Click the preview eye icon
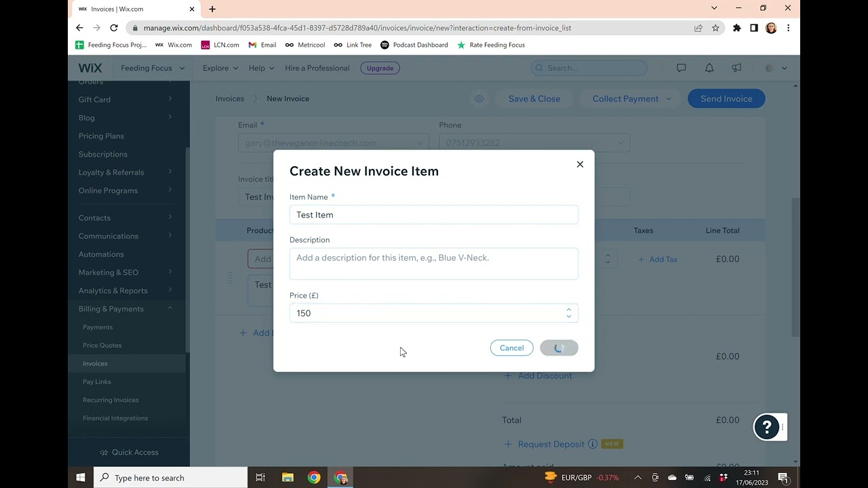The height and width of the screenshot is (488, 868). point(479,99)
